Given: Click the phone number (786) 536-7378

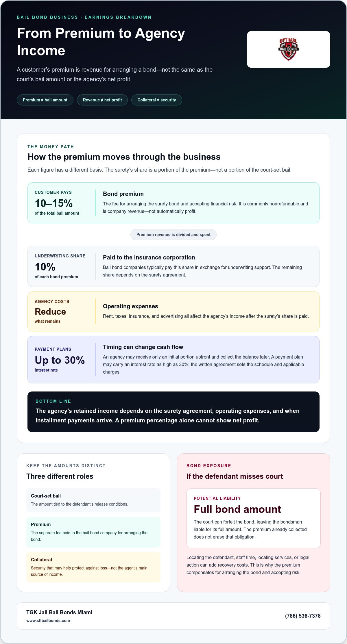Looking at the screenshot, I should (303, 616).
